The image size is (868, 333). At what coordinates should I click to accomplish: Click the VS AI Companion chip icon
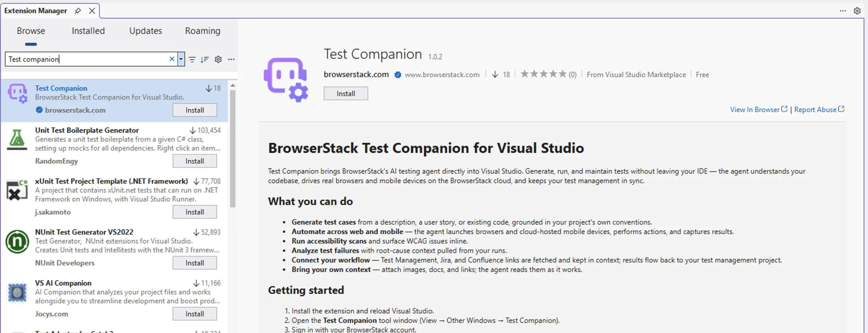coord(17,293)
